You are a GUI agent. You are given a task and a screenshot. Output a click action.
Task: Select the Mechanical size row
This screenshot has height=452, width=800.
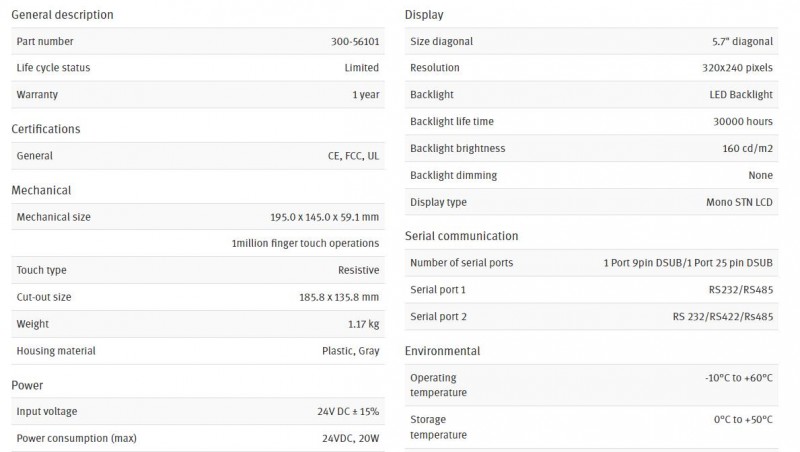pos(198,217)
